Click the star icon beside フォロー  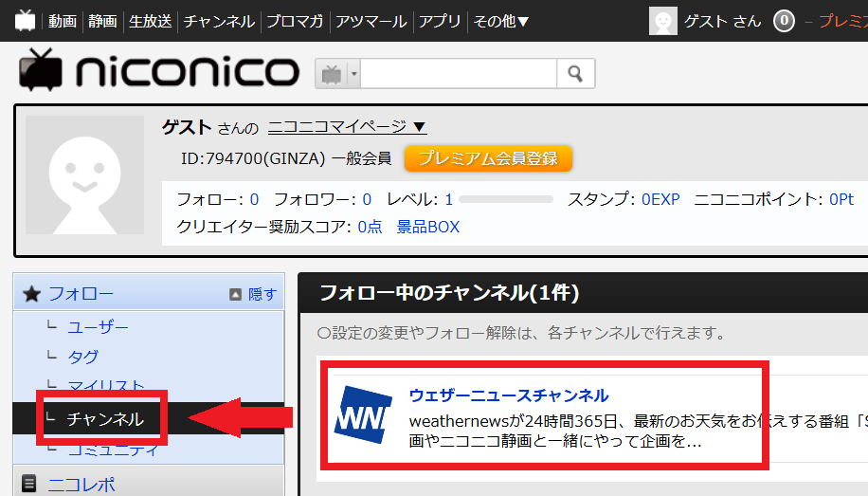31,294
